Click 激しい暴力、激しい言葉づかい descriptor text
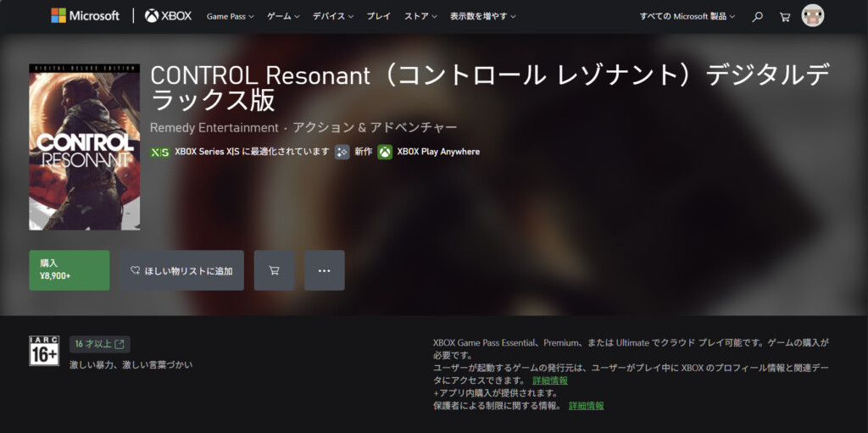Screen dimensions: 868x433 pyautogui.click(x=131, y=365)
